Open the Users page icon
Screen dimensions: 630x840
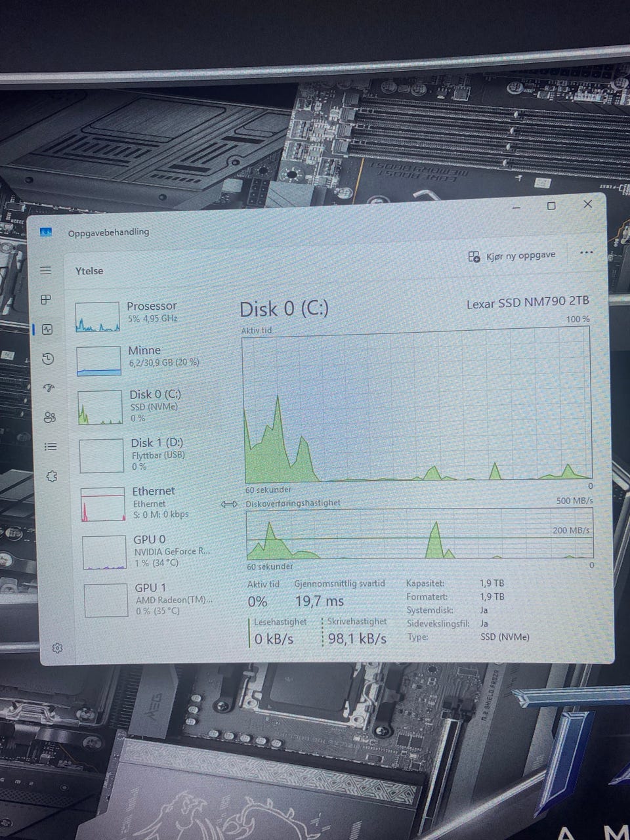[x=49, y=417]
